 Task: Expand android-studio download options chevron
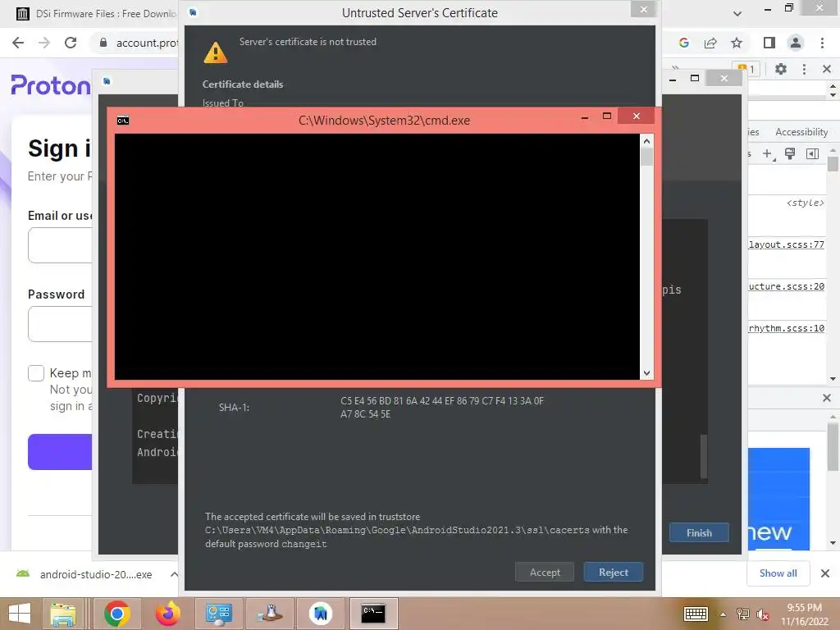[174, 574]
